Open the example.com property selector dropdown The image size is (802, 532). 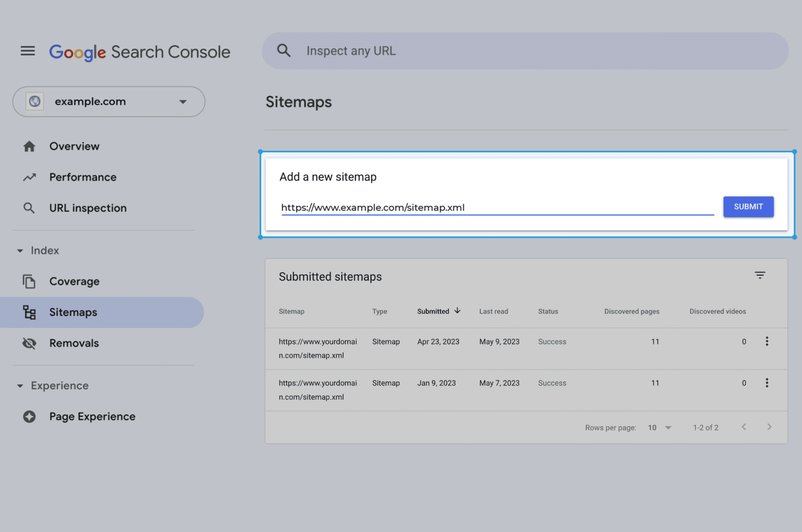tap(109, 101)
